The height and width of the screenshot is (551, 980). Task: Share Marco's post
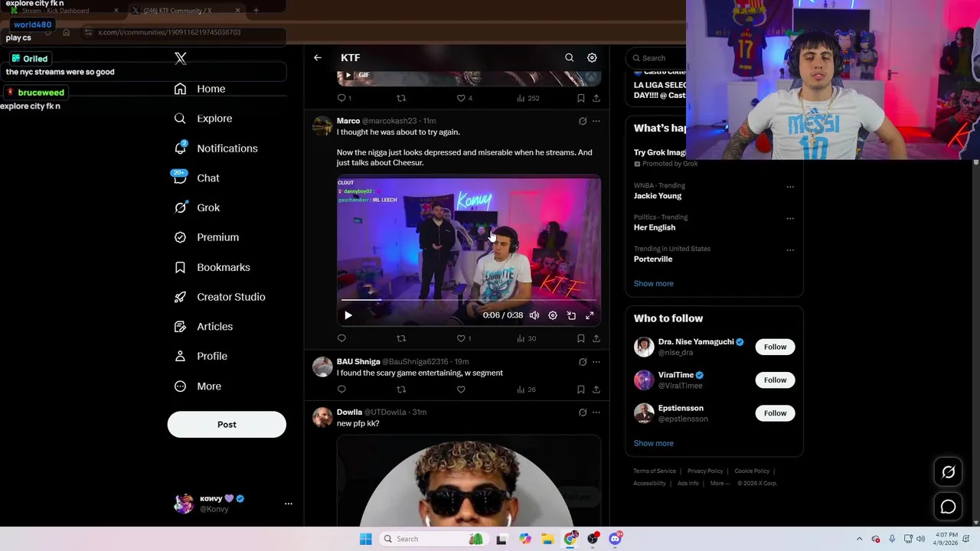[596, 338]
